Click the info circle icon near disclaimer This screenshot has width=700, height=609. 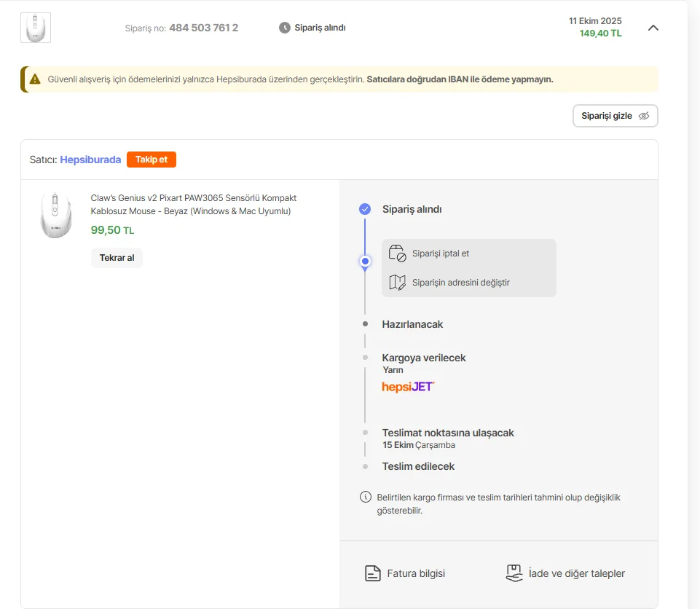click(365, 497)
